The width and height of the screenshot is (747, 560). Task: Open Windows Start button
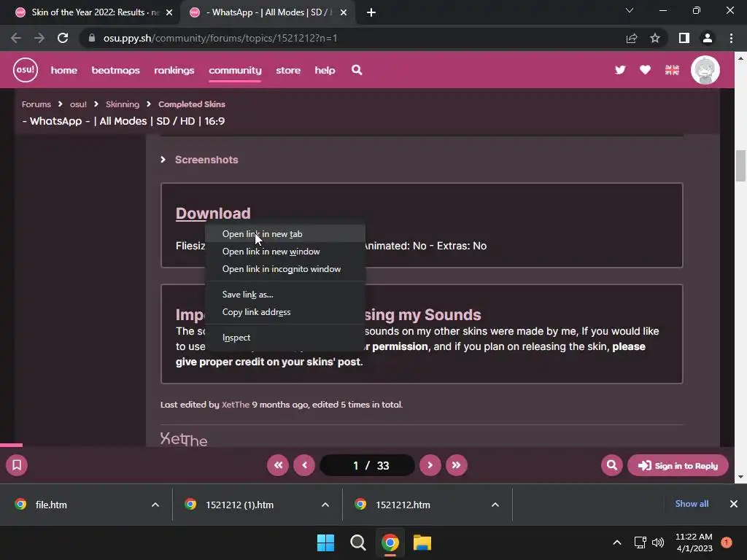point(326,542)
